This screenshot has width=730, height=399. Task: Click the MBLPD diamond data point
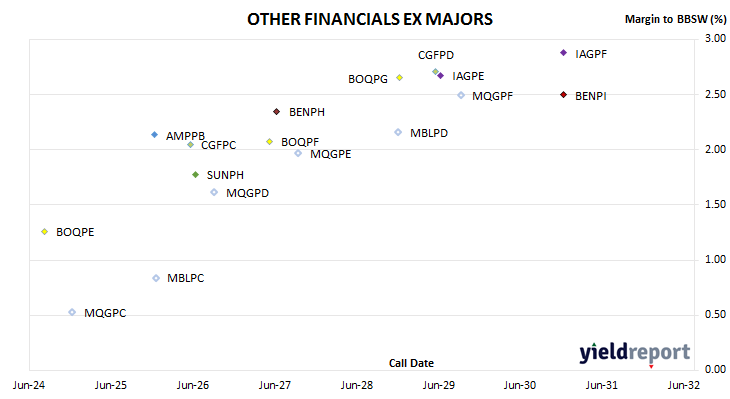pyautogui.click(x=398, y=133)
